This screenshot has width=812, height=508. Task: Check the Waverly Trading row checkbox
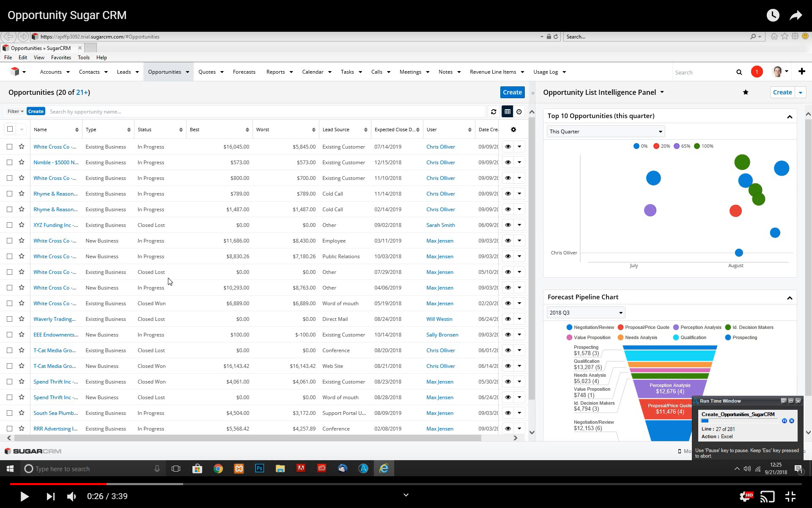click(x=9, y=319)
